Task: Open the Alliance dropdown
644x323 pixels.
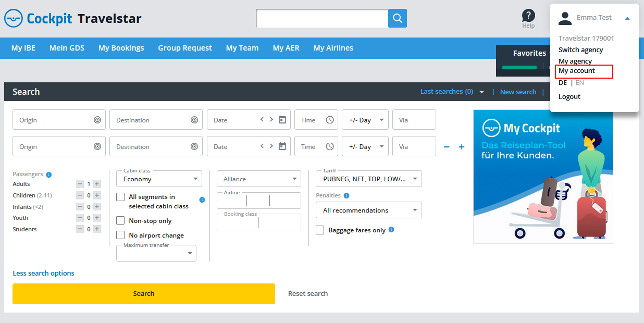Action: 259,179
